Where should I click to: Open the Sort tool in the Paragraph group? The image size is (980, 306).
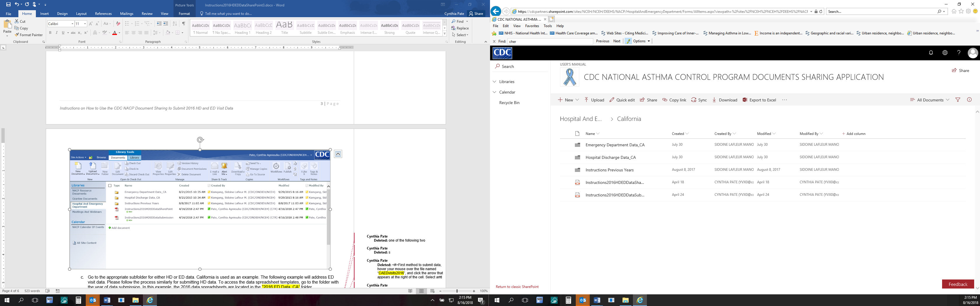[175, 24]
